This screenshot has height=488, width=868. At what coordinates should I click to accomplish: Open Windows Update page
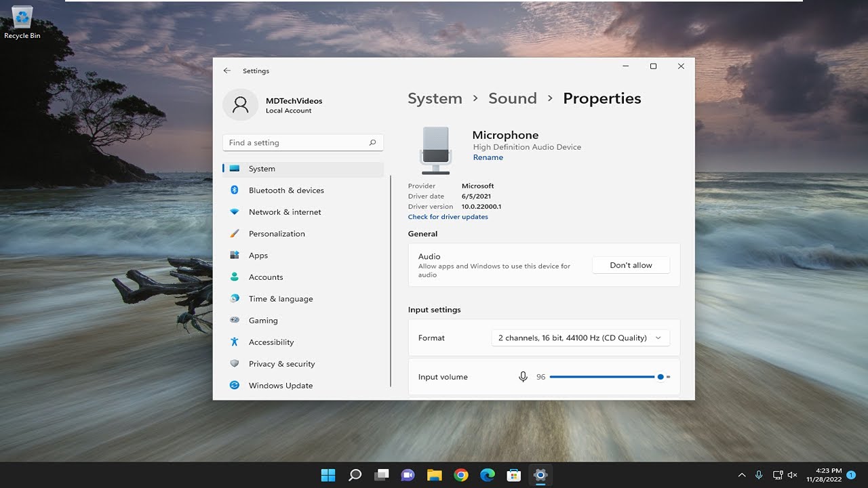(303, 386)
